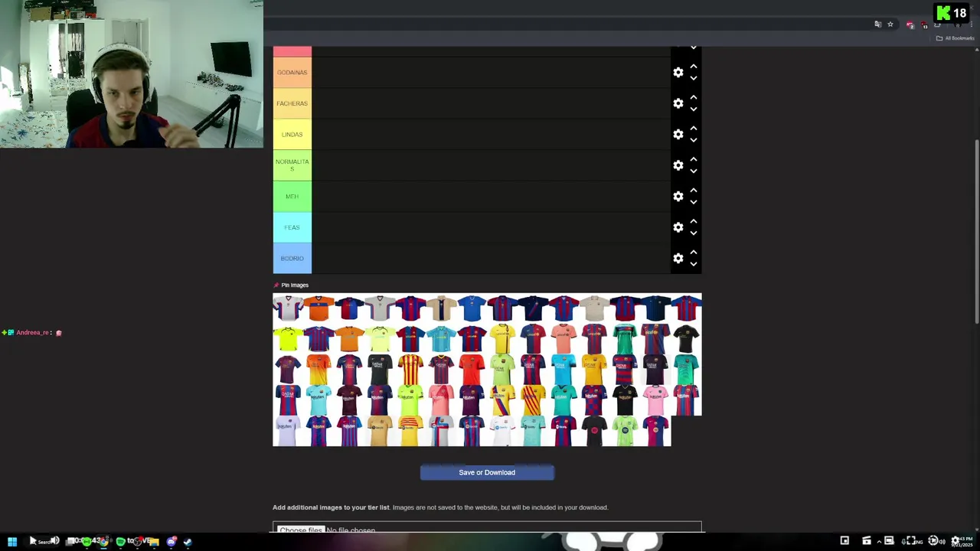Click the orange GODAINAS tier label
980x551 pixels.
pyautogui.click(x=292, y=73)
